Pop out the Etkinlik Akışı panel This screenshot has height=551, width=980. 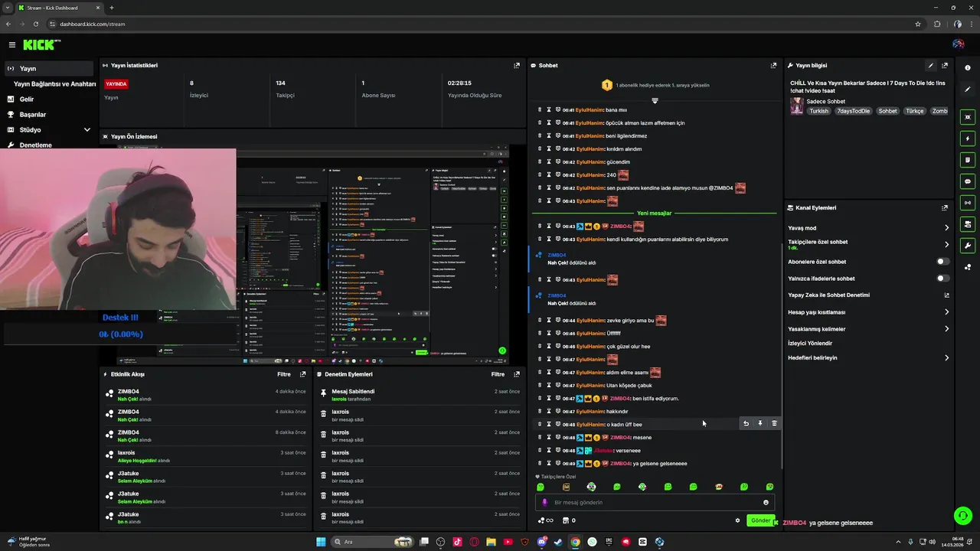coord(302,374)
